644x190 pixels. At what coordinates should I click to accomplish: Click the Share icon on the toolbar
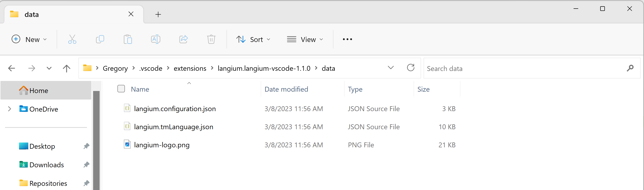point(183,39)
